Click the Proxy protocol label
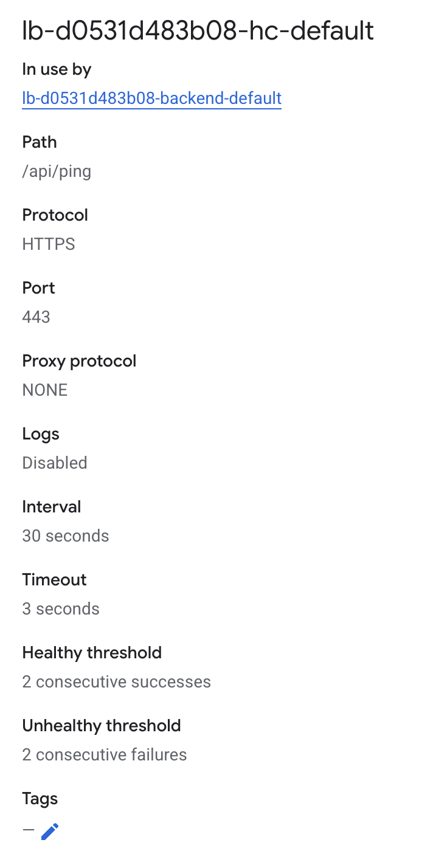 point(79,361)
